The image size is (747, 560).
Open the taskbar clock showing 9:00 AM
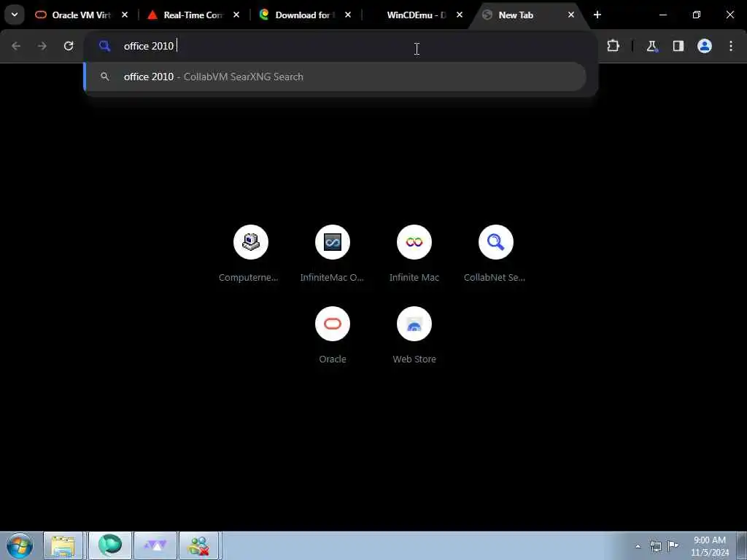709,545
